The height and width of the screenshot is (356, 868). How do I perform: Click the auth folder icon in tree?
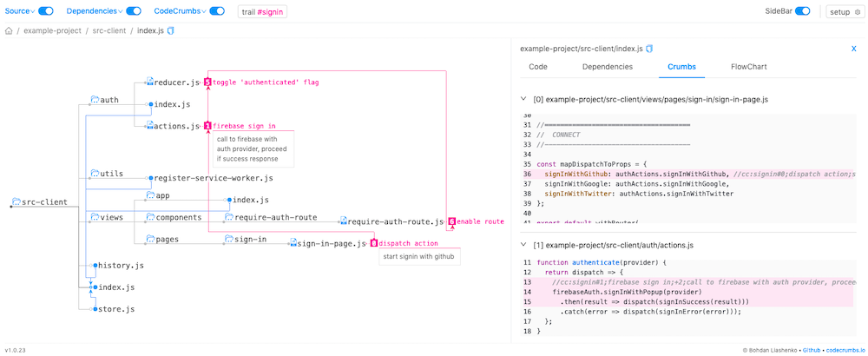click(x=95, y=100)
